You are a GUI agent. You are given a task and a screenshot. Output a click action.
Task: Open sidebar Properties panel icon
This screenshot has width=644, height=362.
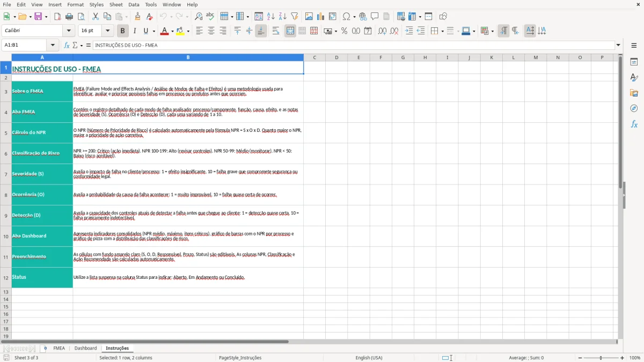634,62
